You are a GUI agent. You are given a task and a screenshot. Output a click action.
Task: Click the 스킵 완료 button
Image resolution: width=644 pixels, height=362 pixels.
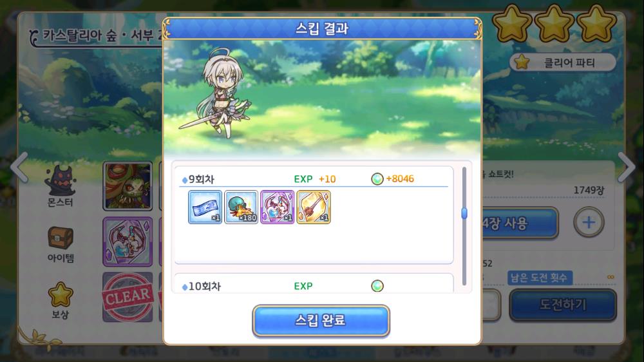coord(321,321)
